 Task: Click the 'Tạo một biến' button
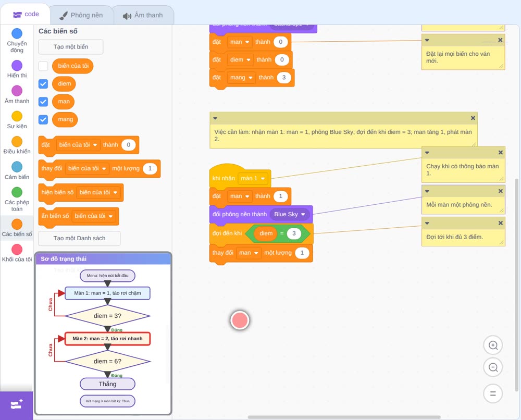click(71, 47)
